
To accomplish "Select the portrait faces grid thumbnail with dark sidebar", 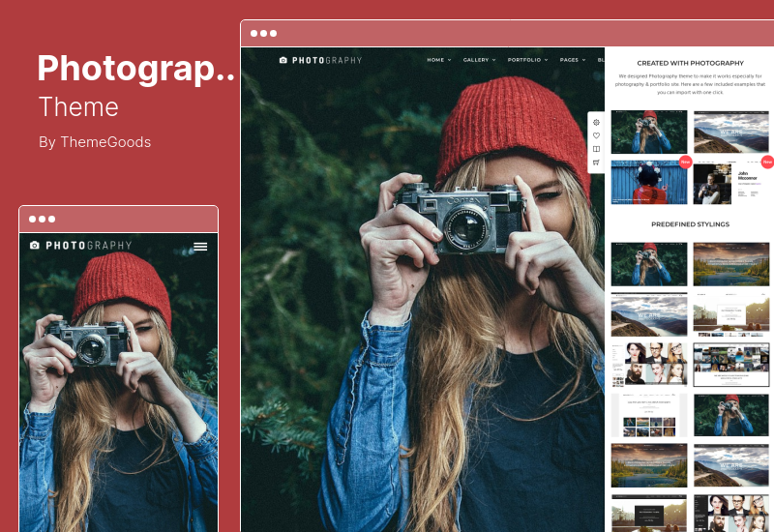I will point(731,514).
